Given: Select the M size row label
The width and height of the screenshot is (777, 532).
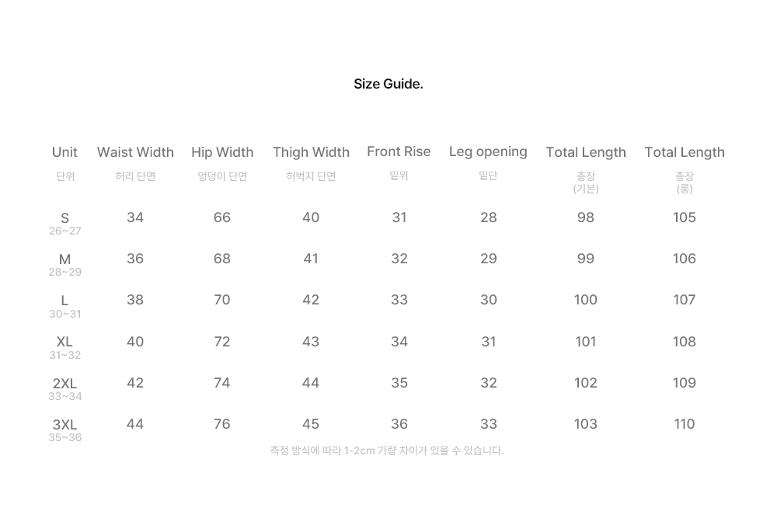Looking at the screenshot, I should pos(65,259).
